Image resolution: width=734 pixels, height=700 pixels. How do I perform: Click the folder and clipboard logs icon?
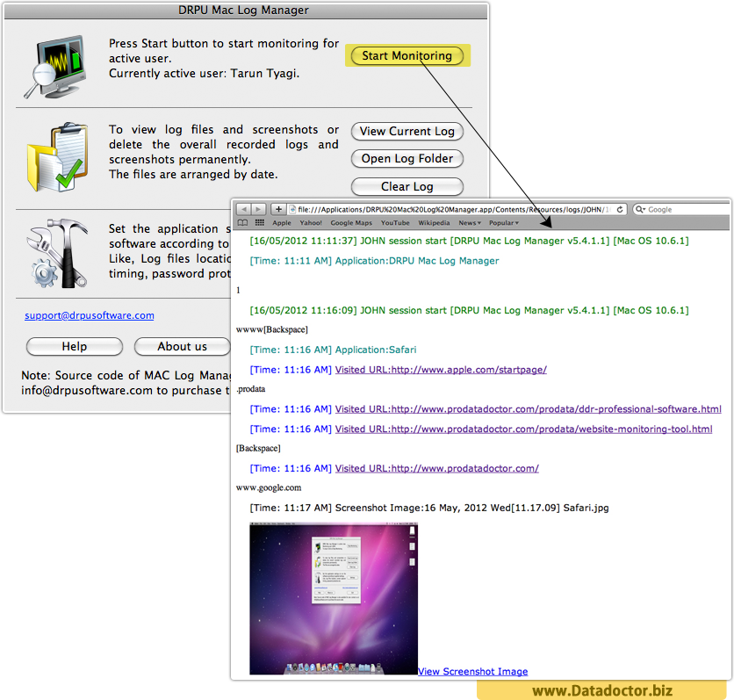(x=57, y=157)
